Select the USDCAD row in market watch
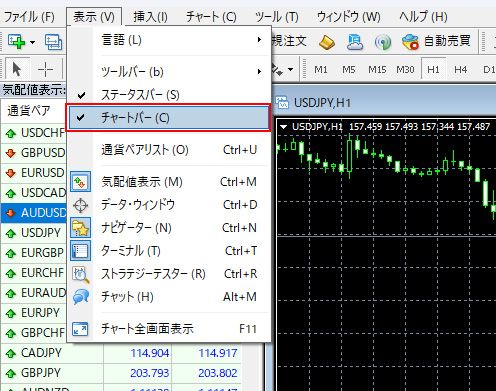 pos(34,193)
